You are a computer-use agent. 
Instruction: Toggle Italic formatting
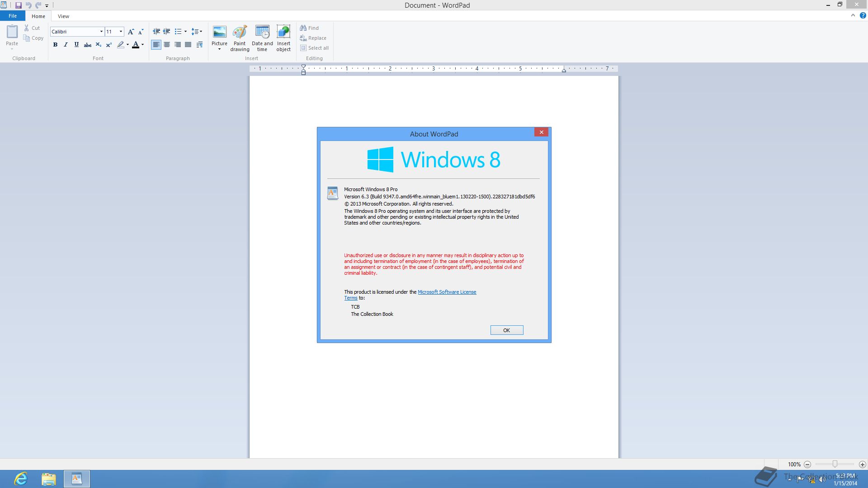point(66,45)
